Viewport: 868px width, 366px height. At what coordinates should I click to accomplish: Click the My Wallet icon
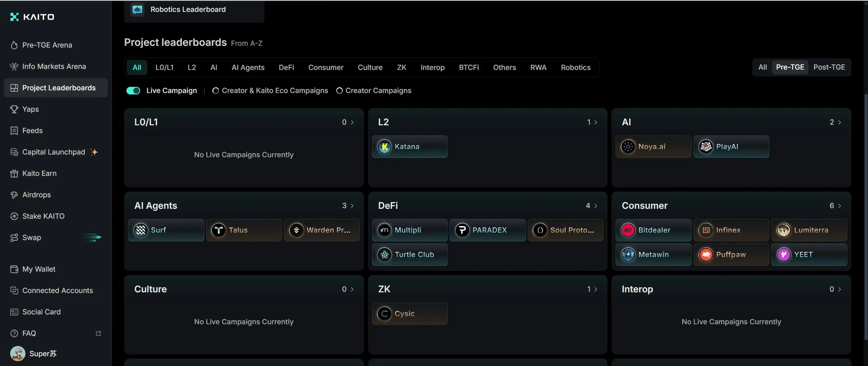point(14,269)
